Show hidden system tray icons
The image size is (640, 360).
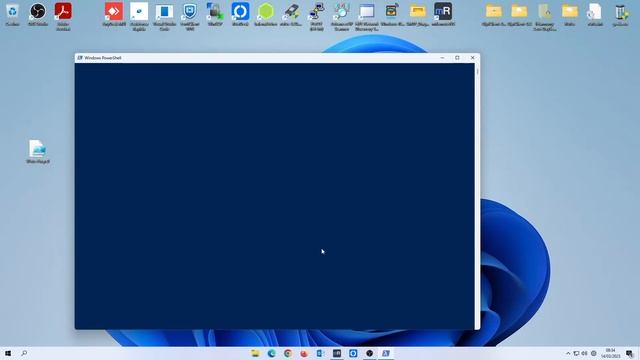[568, 353]
